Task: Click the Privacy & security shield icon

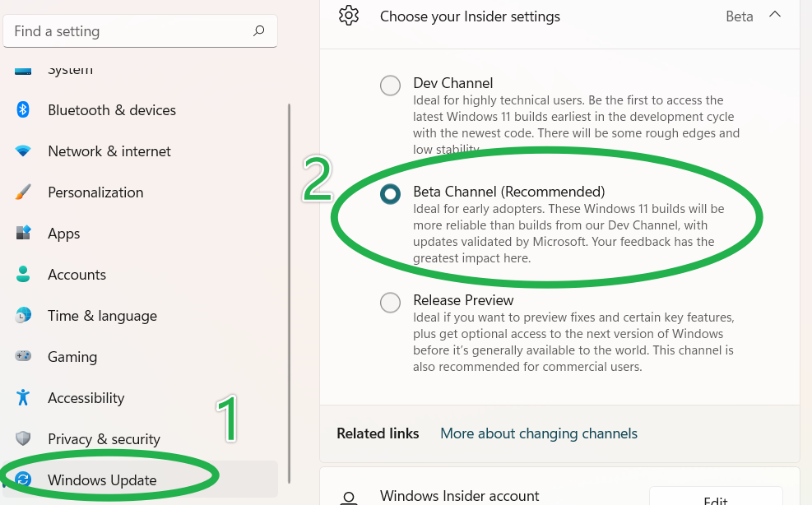Action: pos(23,438)
